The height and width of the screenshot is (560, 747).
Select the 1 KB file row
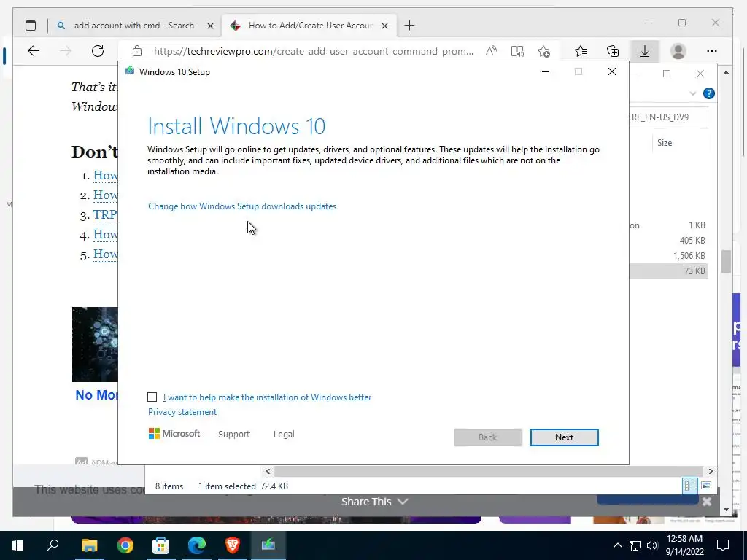coord(668,225)
